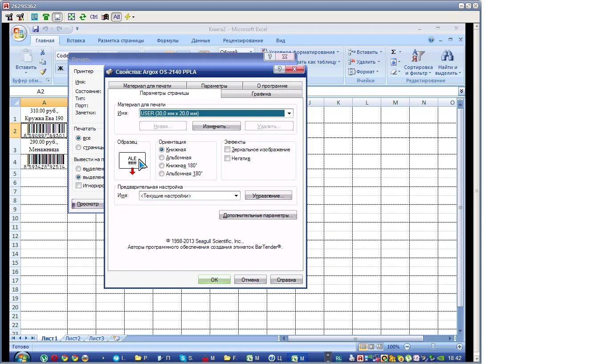This screenshot has height=364, width=595.
Task: Click the Просмотр button in Print dialog
Action: coord(88,204)
